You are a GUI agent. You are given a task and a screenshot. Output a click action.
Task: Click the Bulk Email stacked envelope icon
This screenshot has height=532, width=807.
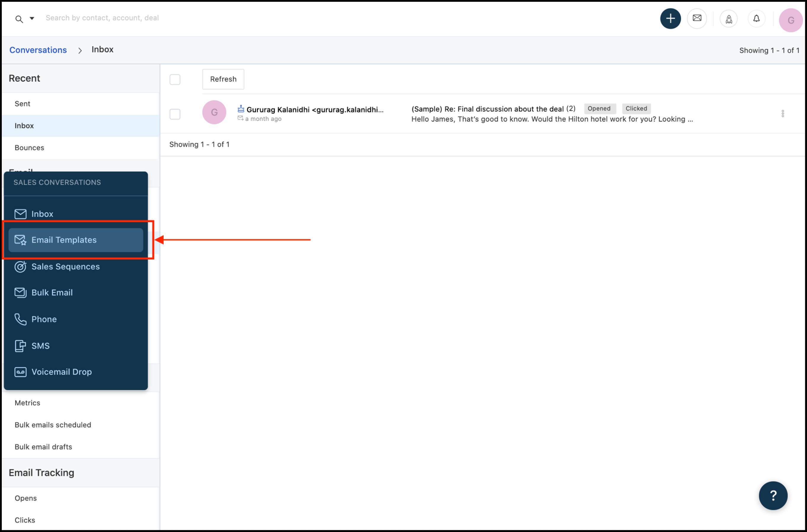(x=20, y=293)
